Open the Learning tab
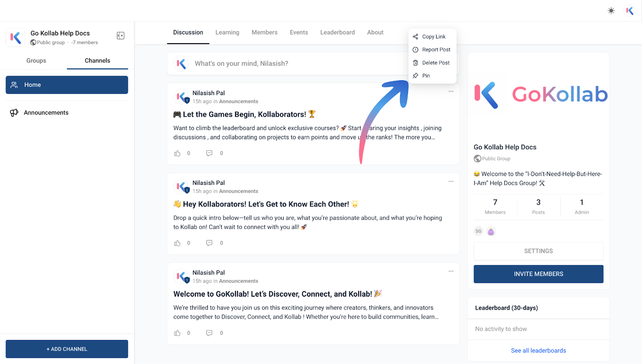The width and height of the screenshot is (642, 364). click(227, 32)
